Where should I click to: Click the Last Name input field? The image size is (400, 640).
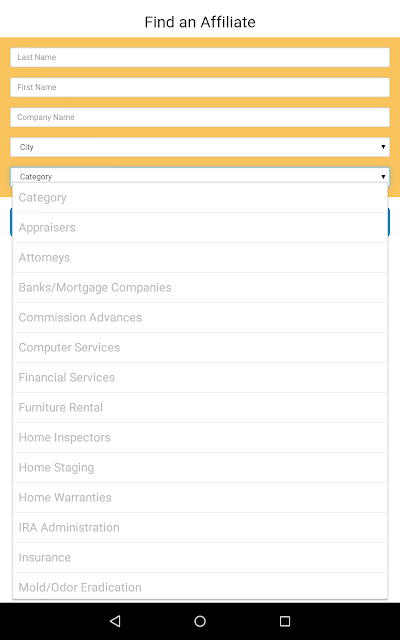pos(200,57)
